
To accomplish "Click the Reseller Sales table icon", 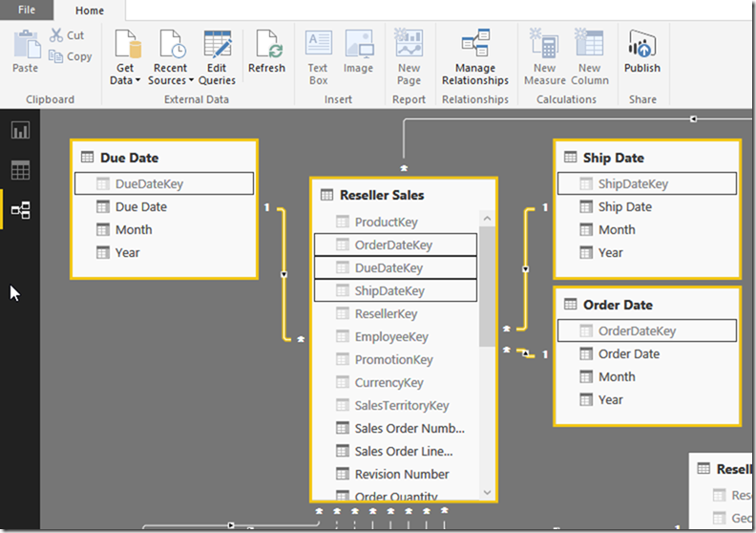I will click(326, 195).
